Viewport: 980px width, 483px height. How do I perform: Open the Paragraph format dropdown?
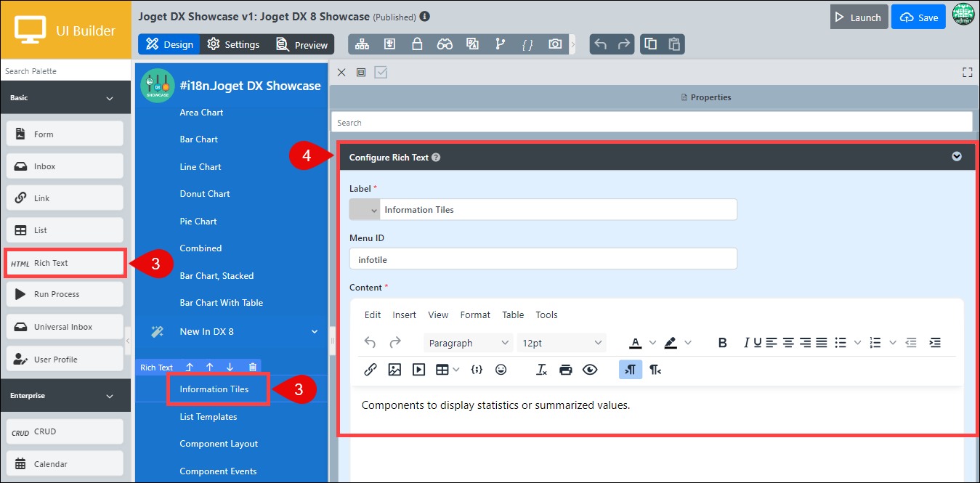pyautogui.click(x=468, y=343)
